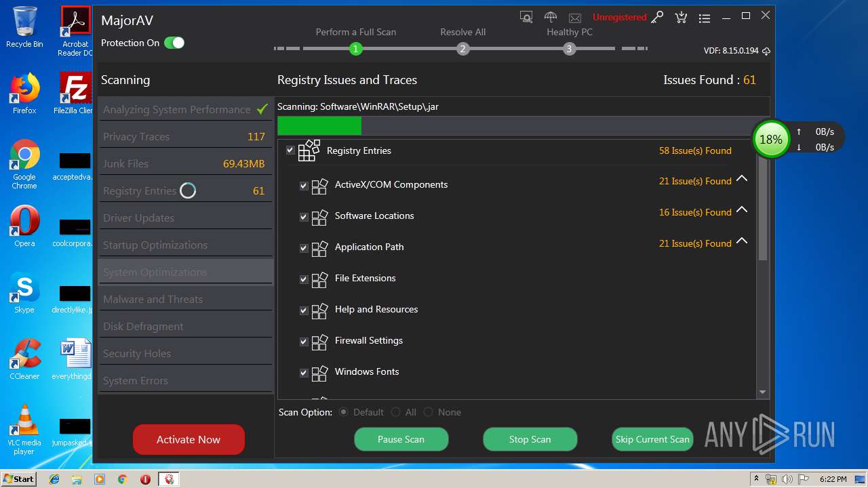Select Driver Updates in scan sidebar
868x488 pixels.
point(185,218)
